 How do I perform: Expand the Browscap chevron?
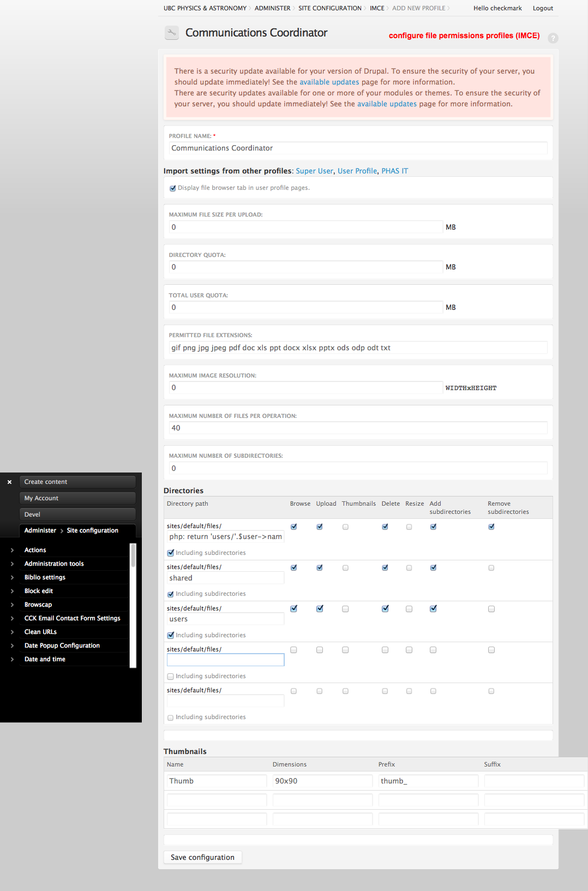click(12, 605)
